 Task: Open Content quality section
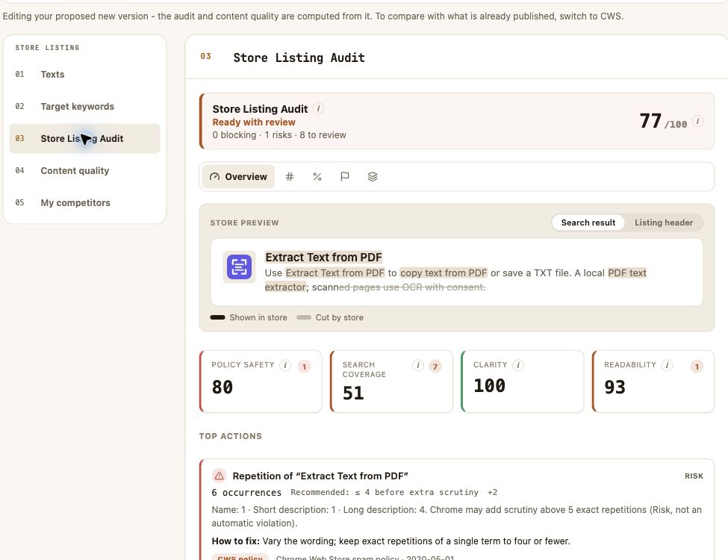coord(84,170)
